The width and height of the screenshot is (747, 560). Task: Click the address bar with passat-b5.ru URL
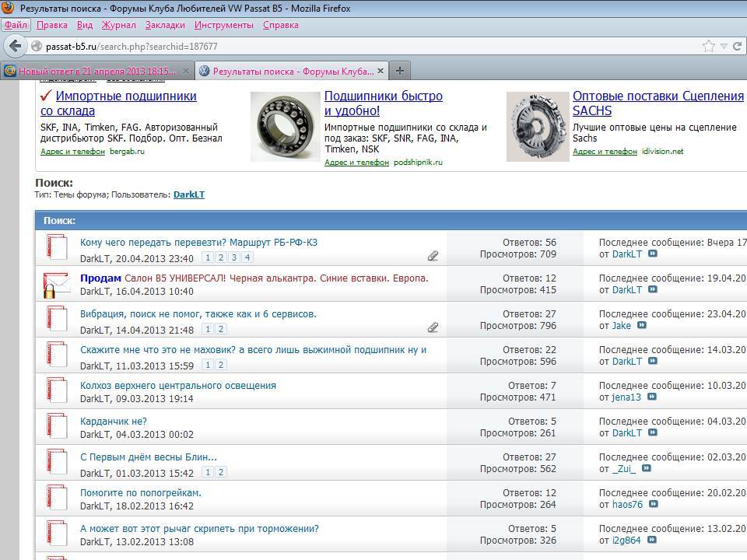(x=362, y=46)
